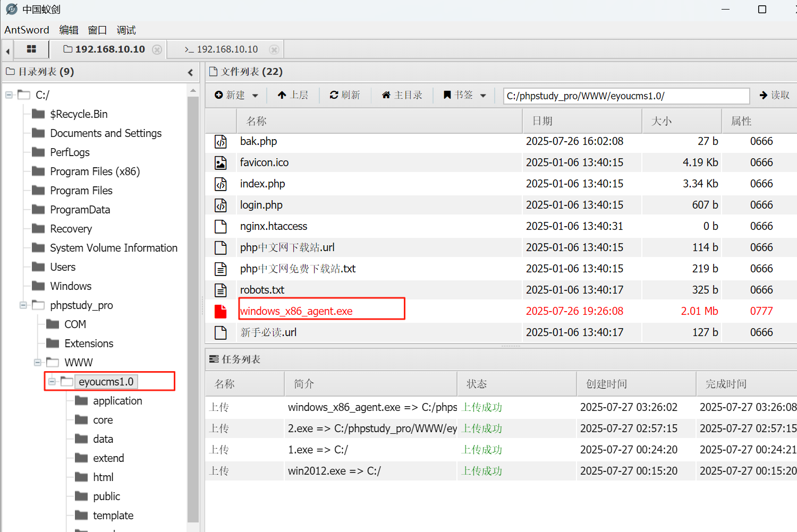Go to 主目录 home directory
Screen dimensions: 797x532
[402, 95]
